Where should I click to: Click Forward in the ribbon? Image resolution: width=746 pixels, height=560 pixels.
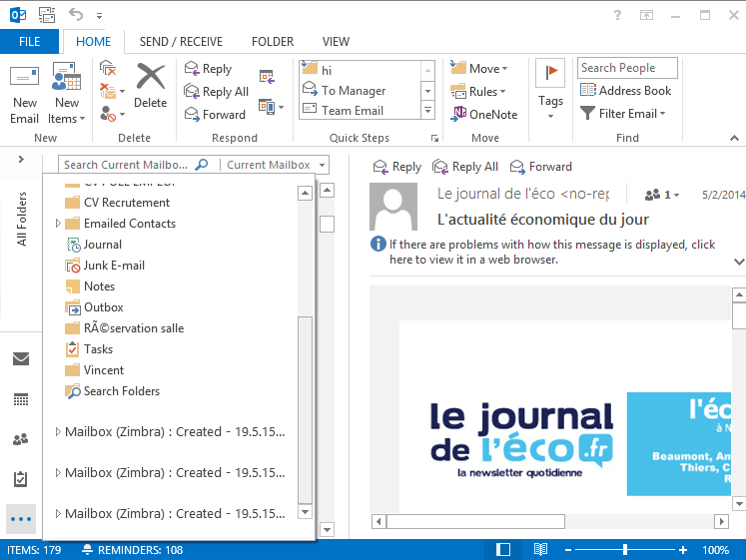[x=215, y=114]
